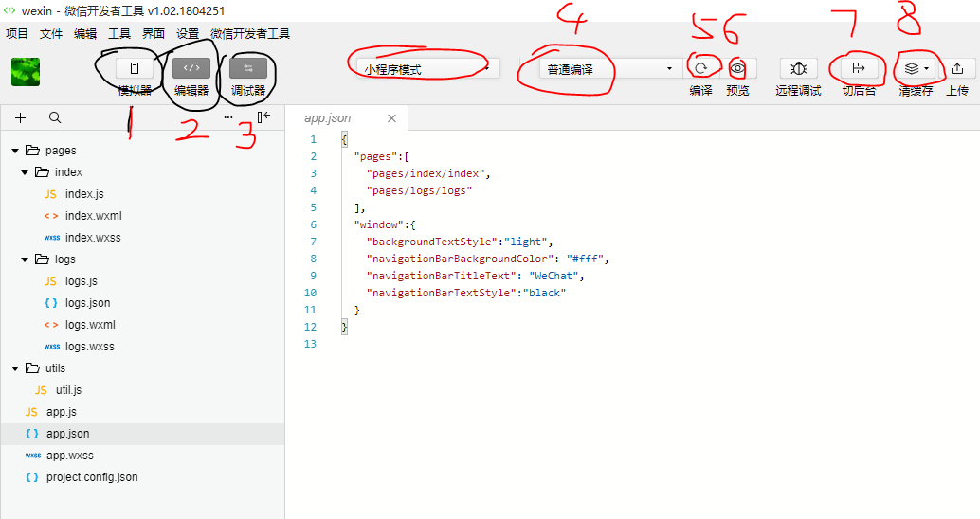The width and height of the screenshot is (980, 519).
Task: Toggle the editor panel button
Action: (191, 68)
